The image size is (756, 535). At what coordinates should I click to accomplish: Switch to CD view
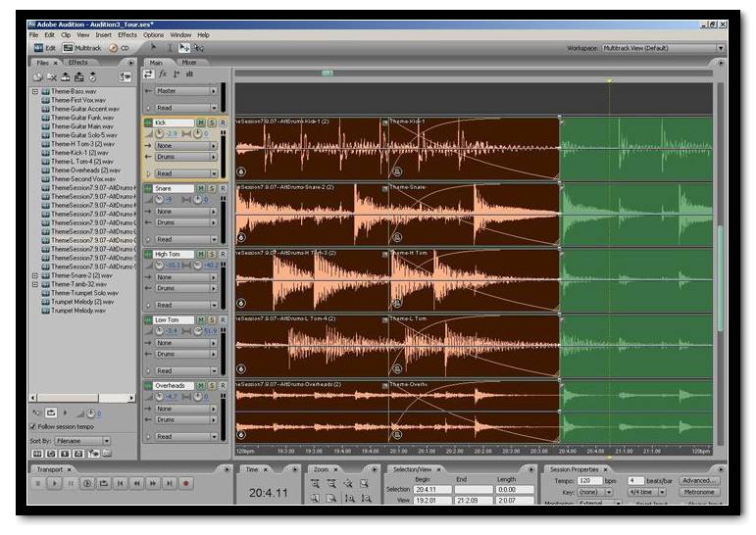[119, 48]
